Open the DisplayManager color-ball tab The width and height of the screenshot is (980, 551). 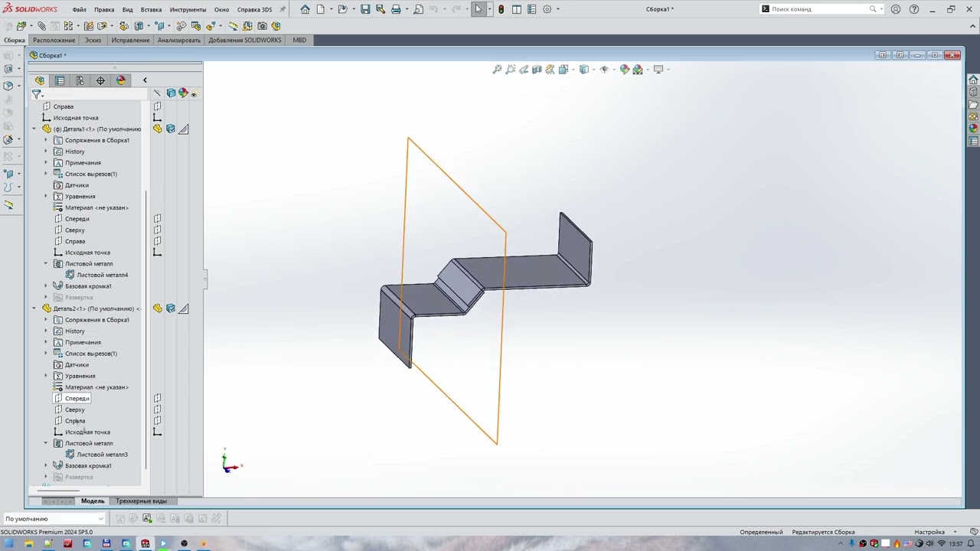coord(121,80)
